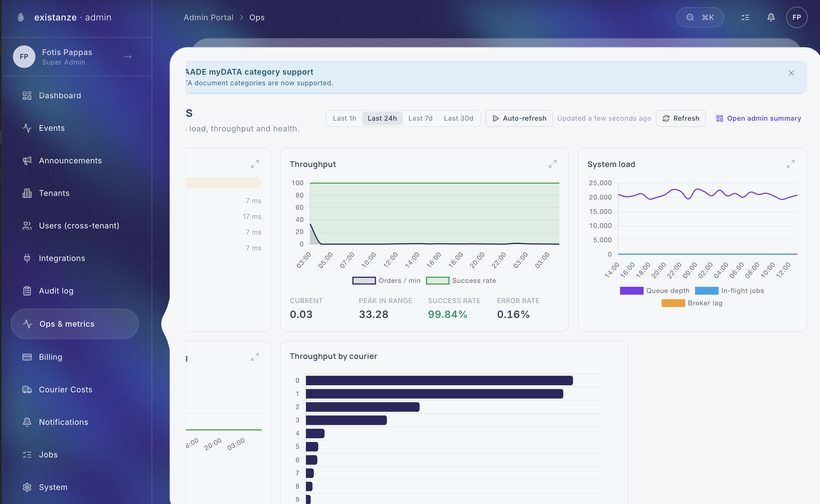Click the Admin Portal breadcrumb
The width and height of the screenshot is (820, 504).
208,17
